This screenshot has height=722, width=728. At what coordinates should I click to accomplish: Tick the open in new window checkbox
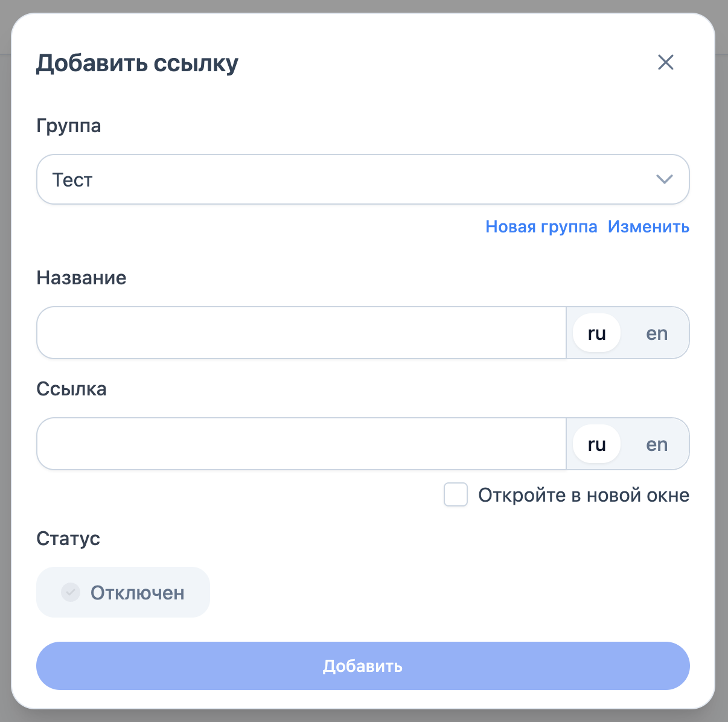click(x=456, y=494)
